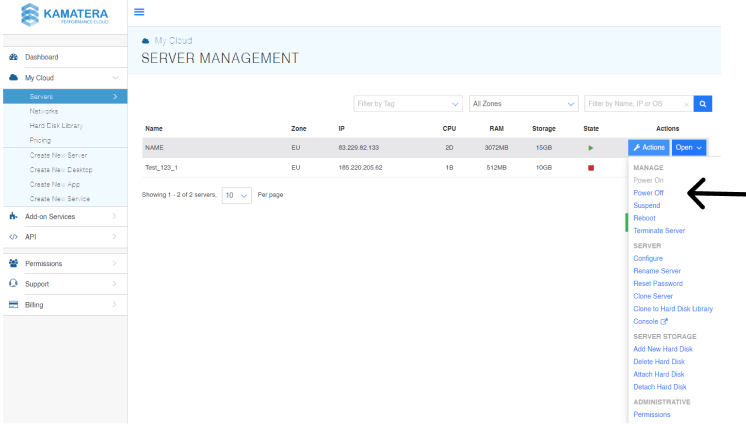
Task: Expand the Open button dropdown
Action: (689, 147)
